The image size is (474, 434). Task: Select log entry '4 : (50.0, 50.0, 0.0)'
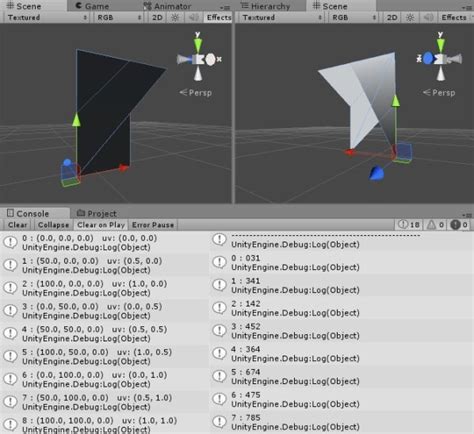pos(105,334)
